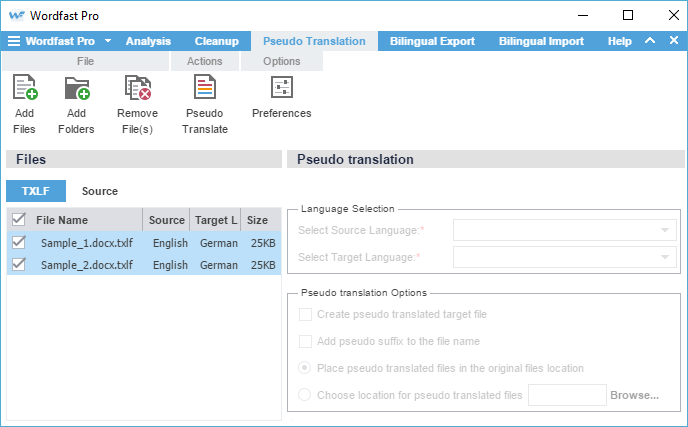Image resolution: width=688 pixels, height=427 pixels.
Task: Expand the Select Source Language dropdown
Action: point(565,231)
